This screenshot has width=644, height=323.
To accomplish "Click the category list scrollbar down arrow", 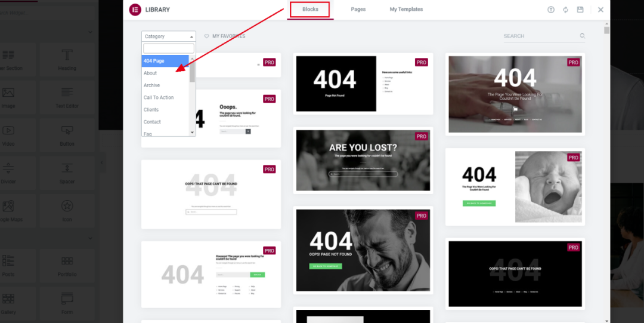I will pos(192,132).
